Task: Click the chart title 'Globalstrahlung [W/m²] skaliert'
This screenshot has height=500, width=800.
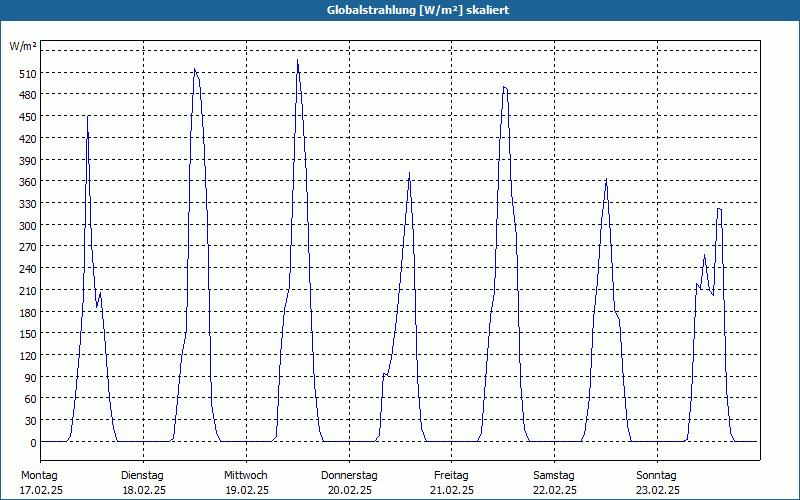Action: pyautogui.click(x=418, y=10)
